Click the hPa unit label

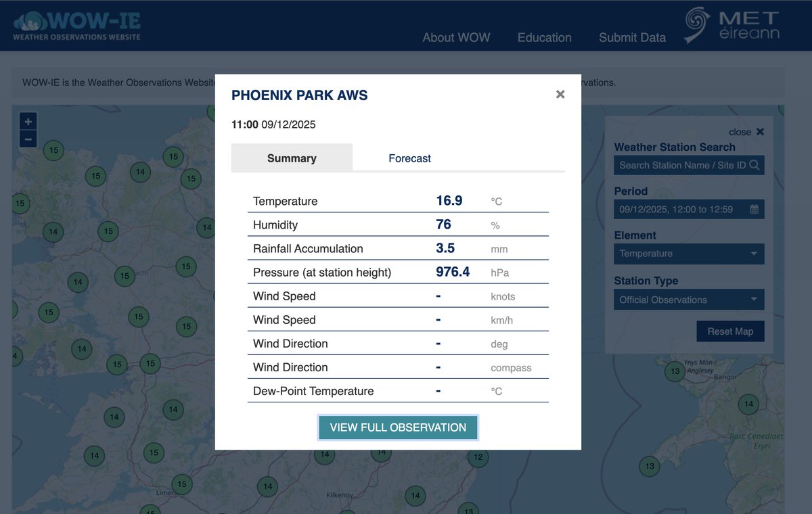coord(499,273)
